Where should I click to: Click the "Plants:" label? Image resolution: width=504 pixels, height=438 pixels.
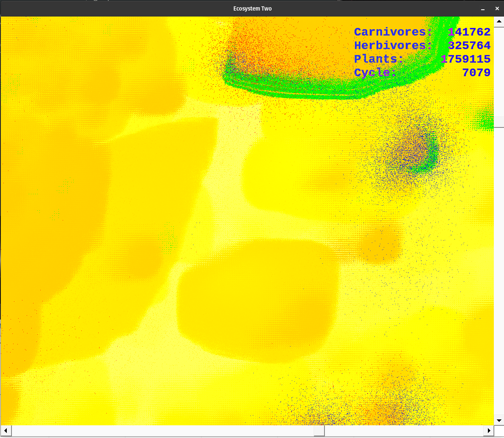tap(379, 59)
